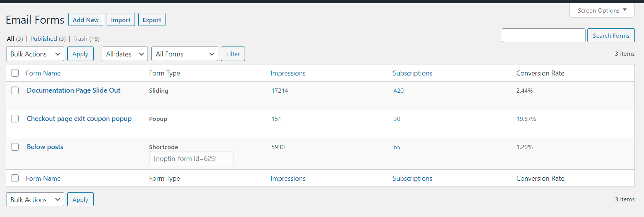The height and width of the screenshot is (217, 644).
Task: Select the Checkout page exit coupon popup checkbox
Action: tap(15, 119)
